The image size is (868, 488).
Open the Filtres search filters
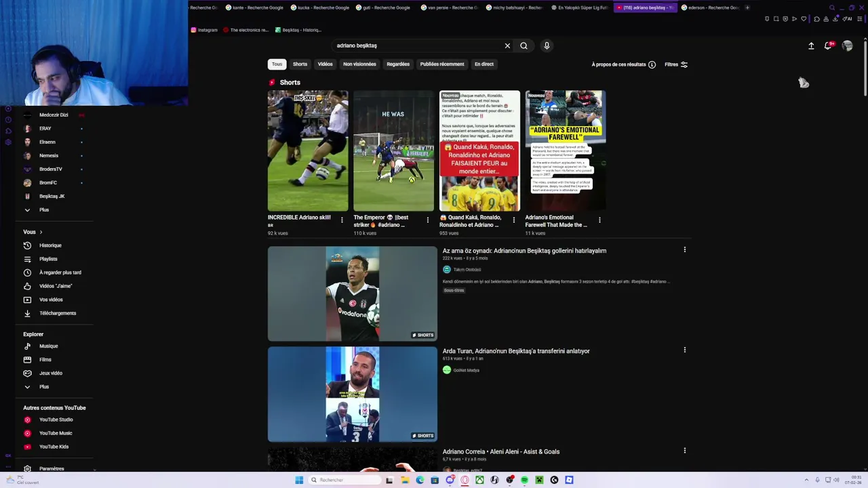pos(676,64)
